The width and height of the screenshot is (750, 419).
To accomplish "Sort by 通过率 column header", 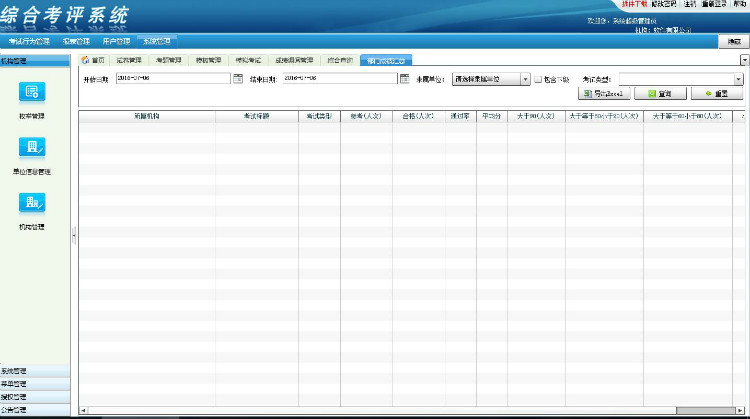I will coord(461,116).
